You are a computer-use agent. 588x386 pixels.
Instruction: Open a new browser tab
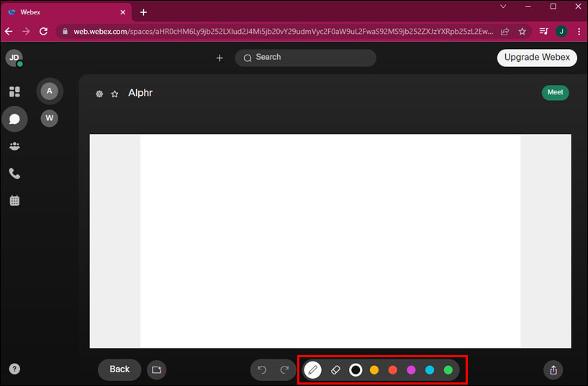coord(143,12)
